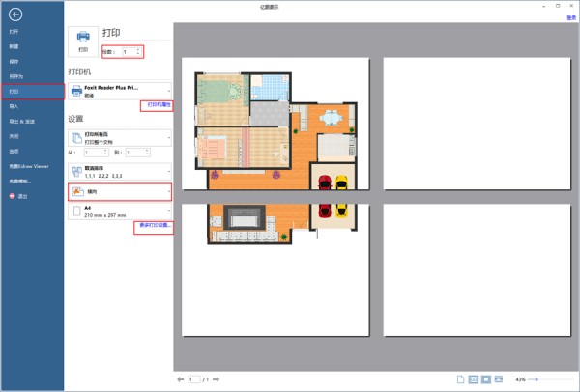580x392 pixels.
Task: Open Foxit Reader printer dropdown
Action: pos(120,91)
